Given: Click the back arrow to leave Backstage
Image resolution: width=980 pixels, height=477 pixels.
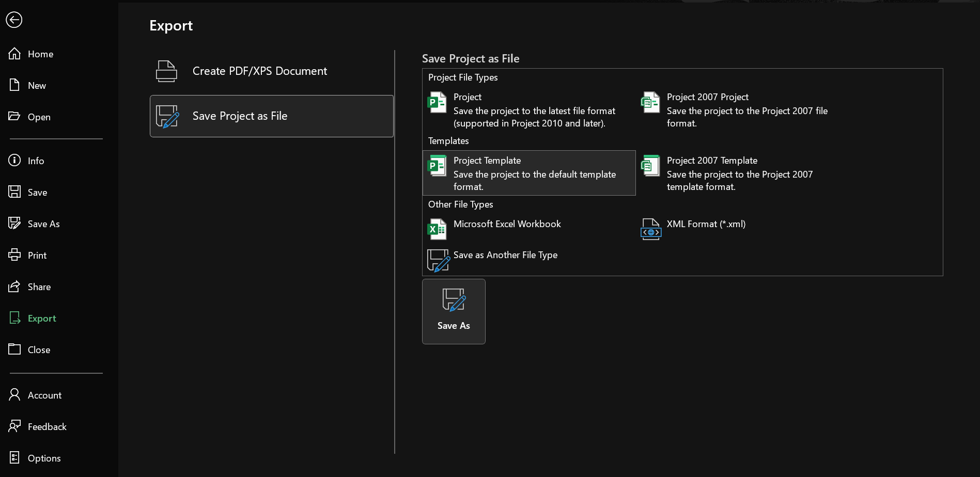Looking at the screenshot, I should pyautogui.click(x=14, y=20).
